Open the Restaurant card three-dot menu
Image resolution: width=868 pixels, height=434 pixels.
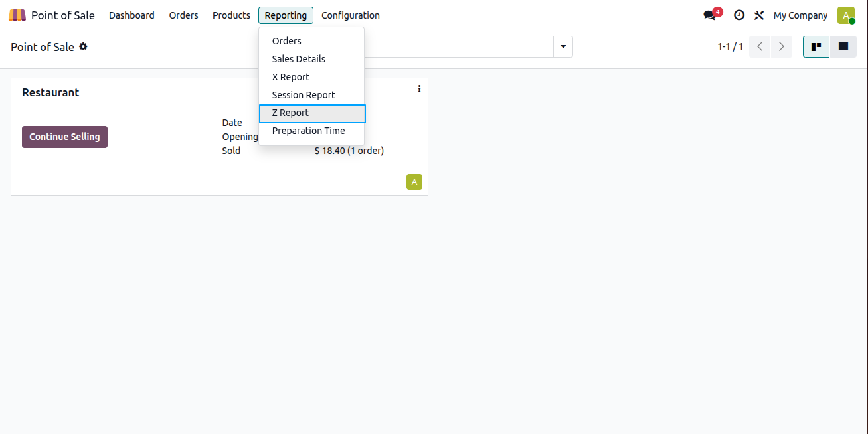point(419,88)
